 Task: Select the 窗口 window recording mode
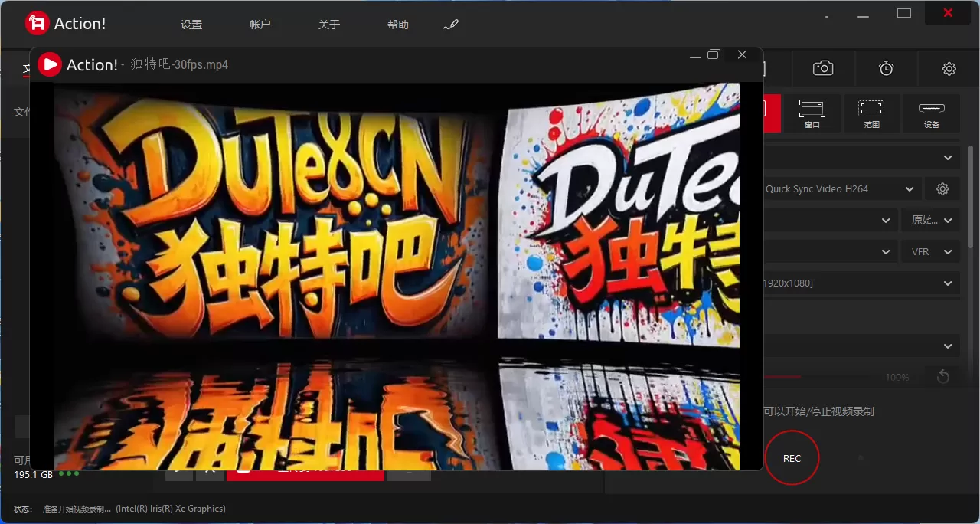click(812, 113)
